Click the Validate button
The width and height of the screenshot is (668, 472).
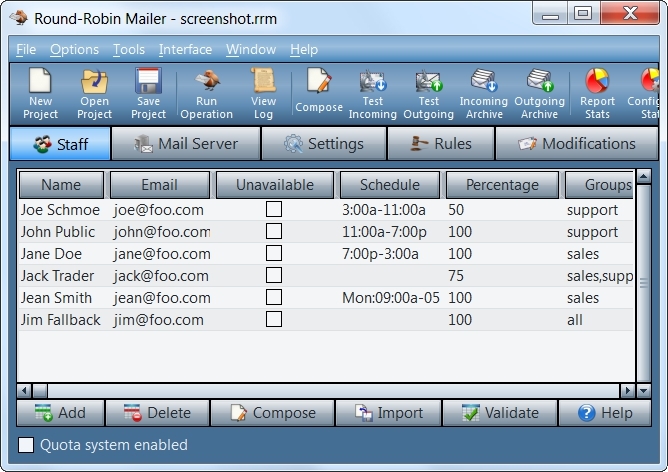(500, 413)
